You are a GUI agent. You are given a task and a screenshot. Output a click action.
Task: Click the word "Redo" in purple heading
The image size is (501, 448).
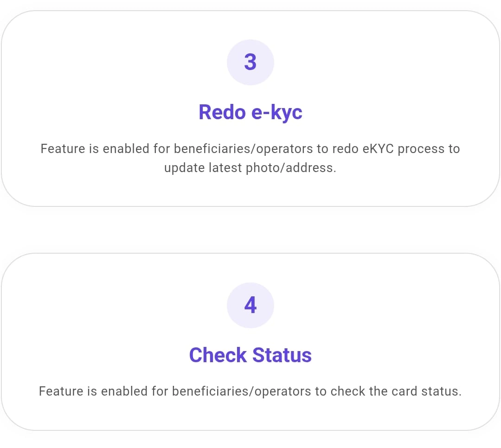click(218, 112)
